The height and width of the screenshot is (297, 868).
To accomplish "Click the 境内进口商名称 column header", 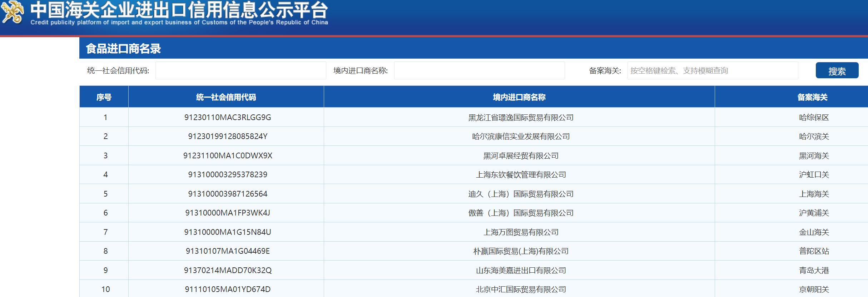I will (519, 97).
